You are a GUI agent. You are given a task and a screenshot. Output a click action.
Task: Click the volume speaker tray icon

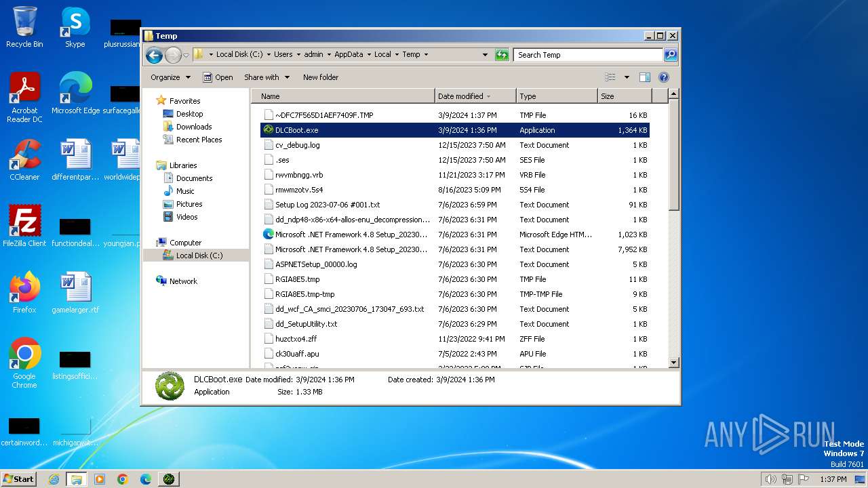770,479
